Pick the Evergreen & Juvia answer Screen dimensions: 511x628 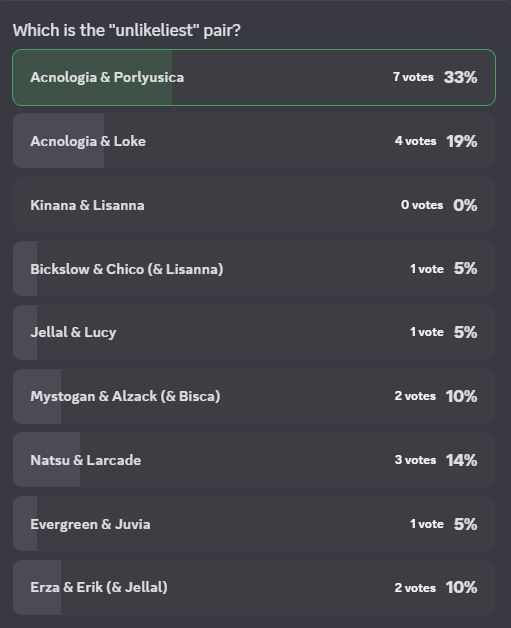click(x=254, y=524)
